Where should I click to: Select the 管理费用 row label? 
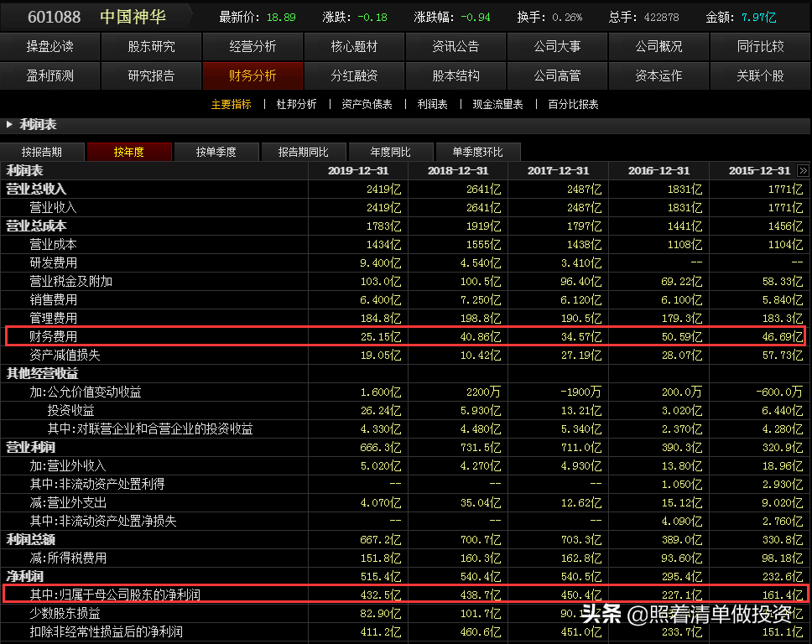[54, 319]
